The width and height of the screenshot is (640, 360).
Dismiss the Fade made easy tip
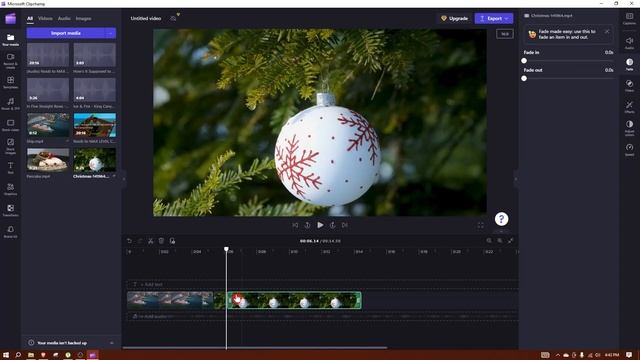(607, 31)
